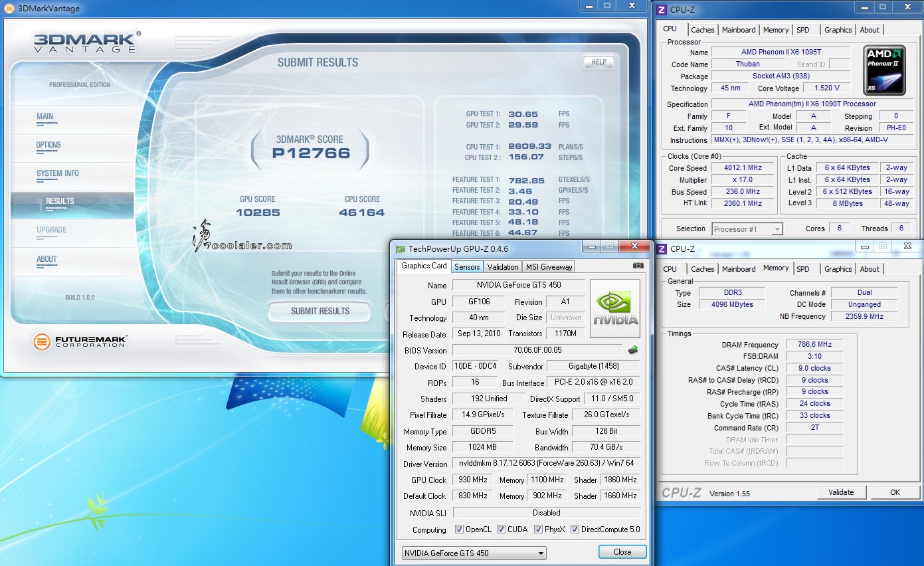Open the Memory tab in top CPU-Z window
The width and height of the screenshot is (924, 566).
[776, 30]
